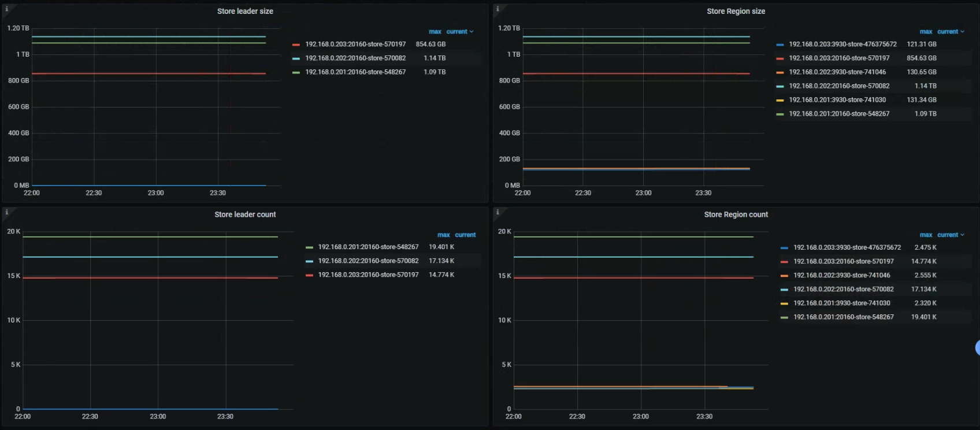Open the Store Region count panel title menu
The height and width of the screenshot is (430, 980).
point(736,215)
